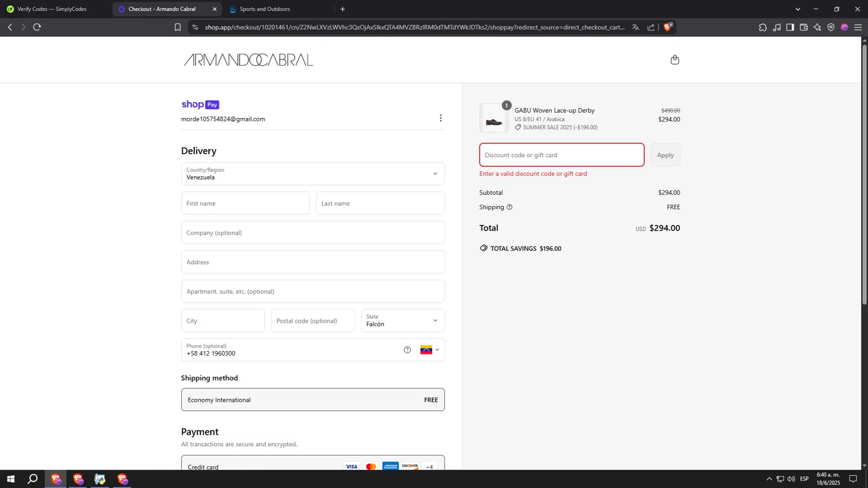868x488 pixels.
Task: Click the Last name field
Action: pos(380,203)
